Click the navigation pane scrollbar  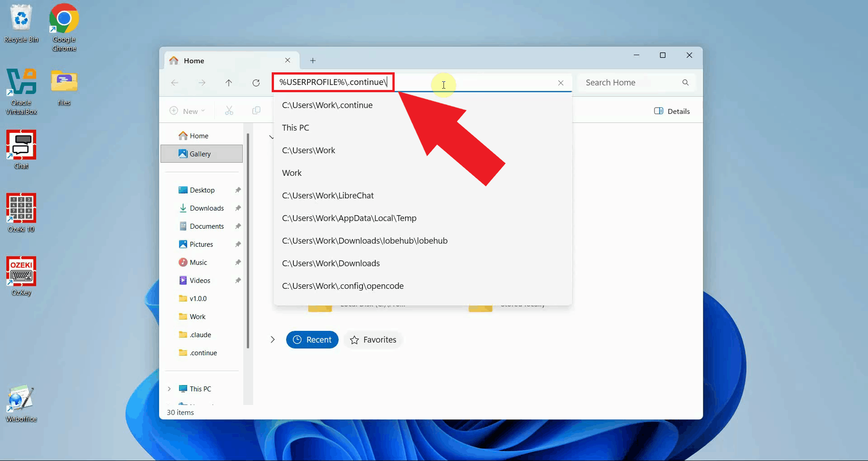248,240
